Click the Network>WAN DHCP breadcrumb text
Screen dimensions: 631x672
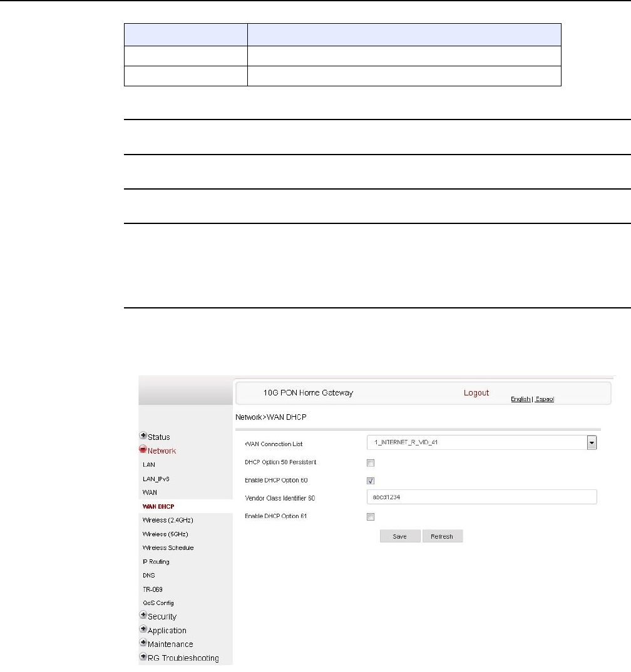[271, 417]
